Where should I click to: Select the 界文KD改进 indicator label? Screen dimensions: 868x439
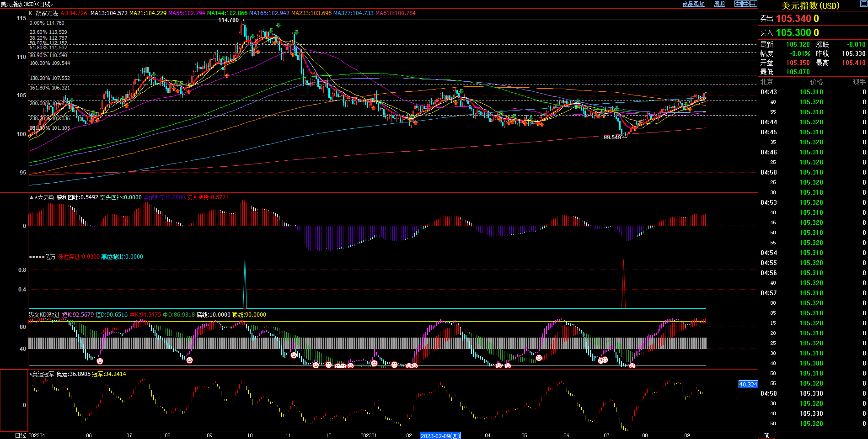coord(44,315)
